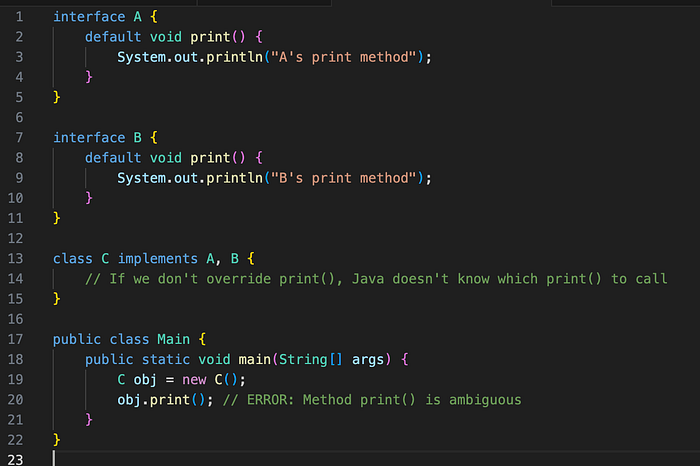Place cursor on empty line 23
Viewport: 700px width, 466px height.
pos(376,459)
